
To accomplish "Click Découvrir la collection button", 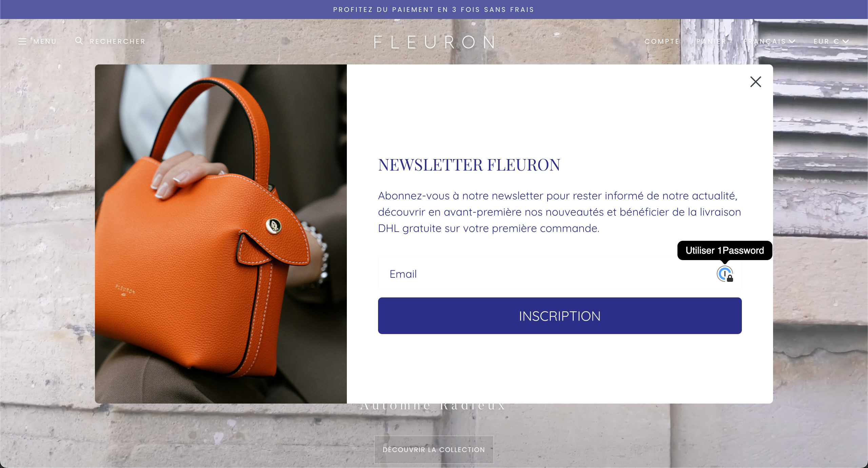I will pyautogui.click(x=434, y=449).
